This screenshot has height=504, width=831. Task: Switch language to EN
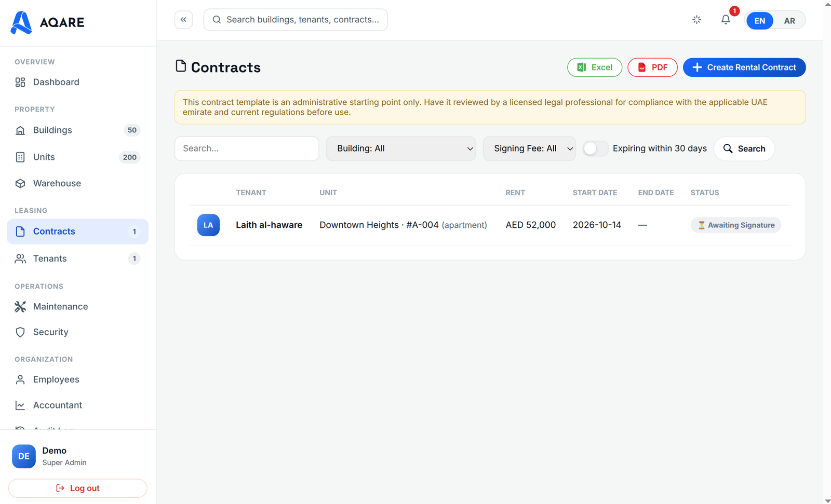click(x=759, y=21)
